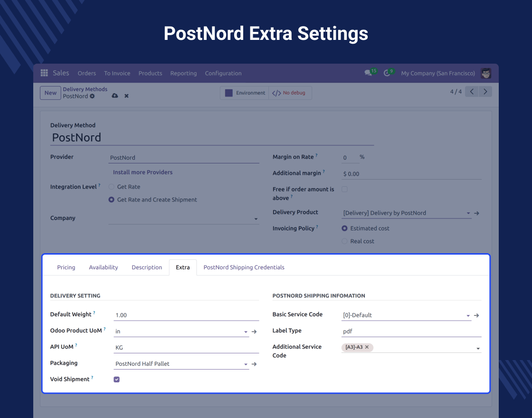Image resolution: width=532 pixels, height=418 pixels.
Task: Select Get Rate integration level
Action: pos(111,187)
